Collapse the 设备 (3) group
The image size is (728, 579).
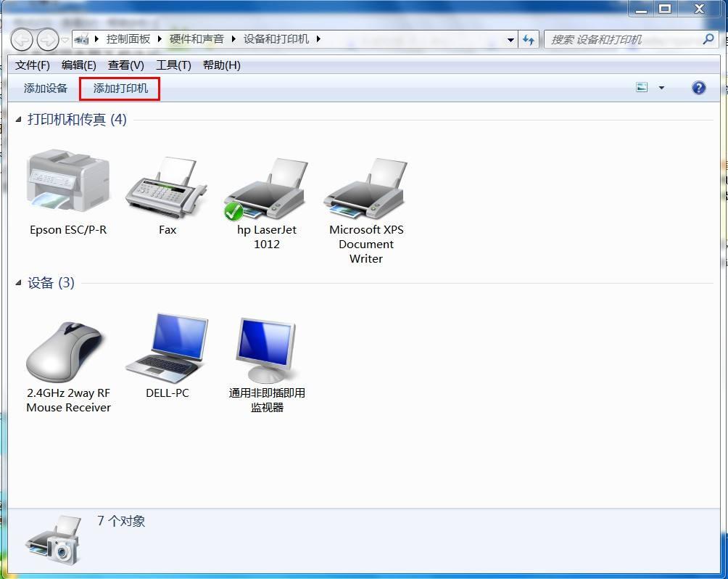(x=19, y=282)
